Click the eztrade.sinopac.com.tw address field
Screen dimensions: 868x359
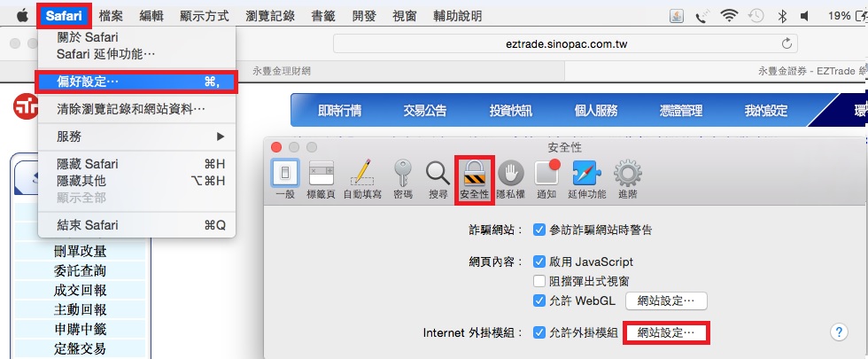[x=565, y=43]
